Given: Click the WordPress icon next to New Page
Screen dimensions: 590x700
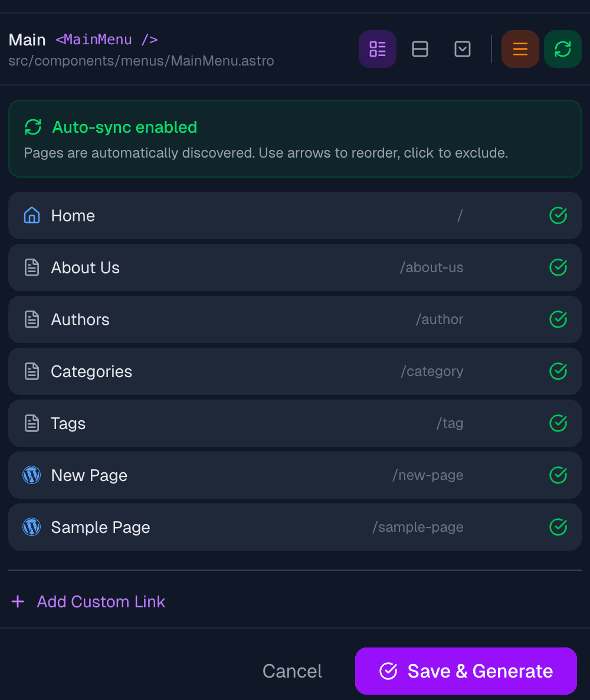Looking at the screenshot, I should coord(31,475).
